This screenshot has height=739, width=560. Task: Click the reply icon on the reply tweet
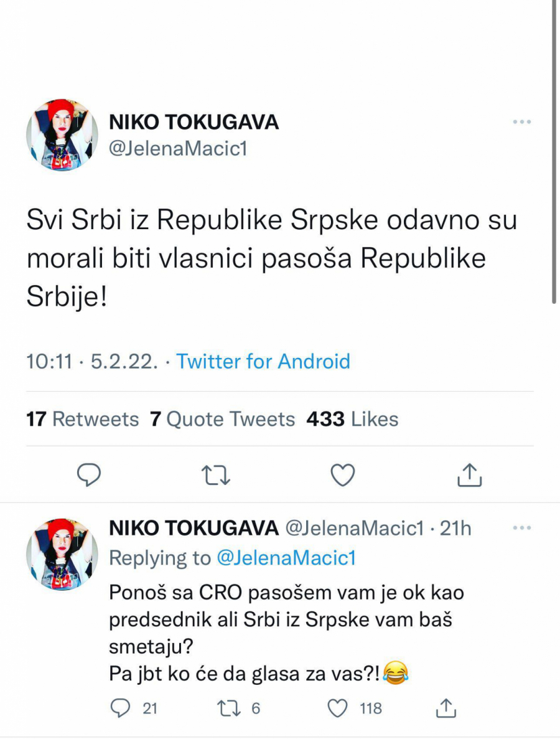click(121, 708)
